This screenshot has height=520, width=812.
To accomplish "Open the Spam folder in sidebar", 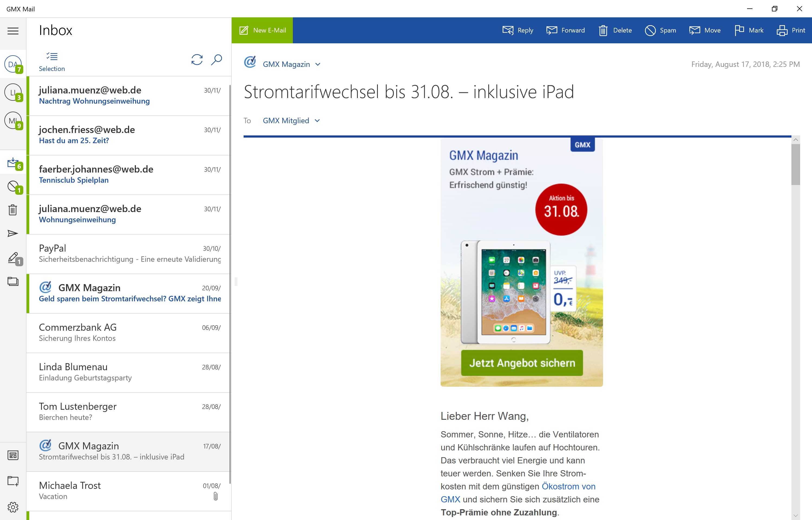I will pyautogui.click(x=13, y=186).
